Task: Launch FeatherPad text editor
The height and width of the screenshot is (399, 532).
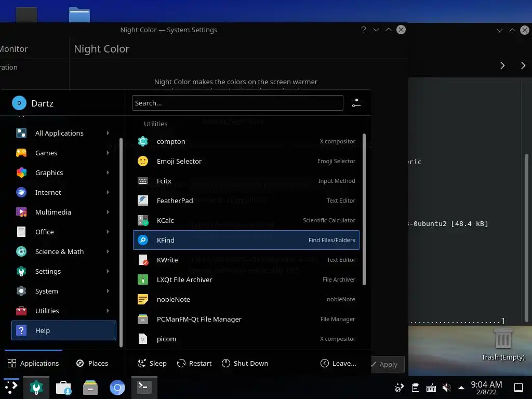Action: click(246, 201)
